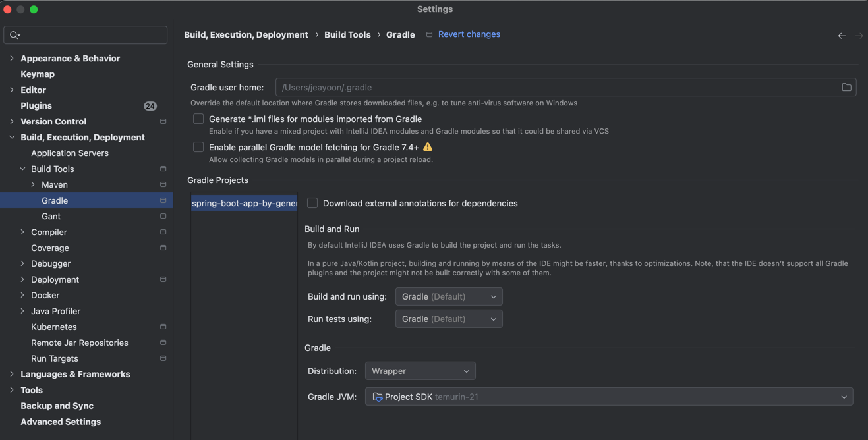Click the Revert changes link
This screenshot has width=868, height=440.
[x=469, y=34]
